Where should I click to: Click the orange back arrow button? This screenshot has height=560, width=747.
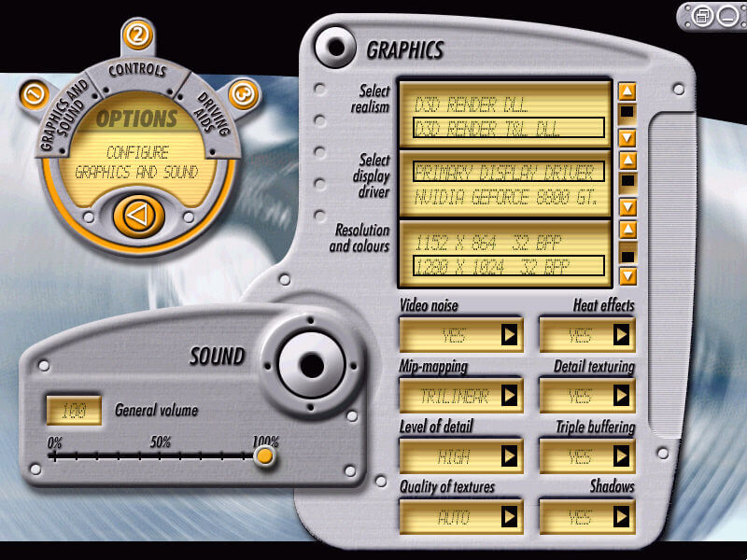point(138,217)
